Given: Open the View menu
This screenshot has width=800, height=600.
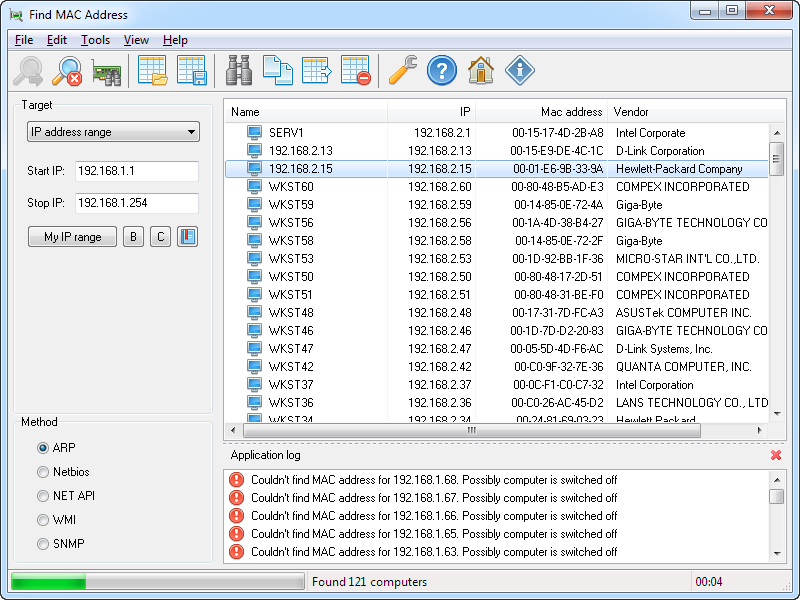Looking at the screenshot, I should point(135,40).
